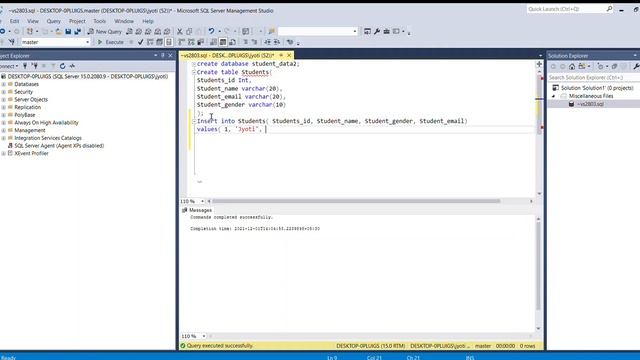
Task: Click the New Query button
Action: [104, 31]
